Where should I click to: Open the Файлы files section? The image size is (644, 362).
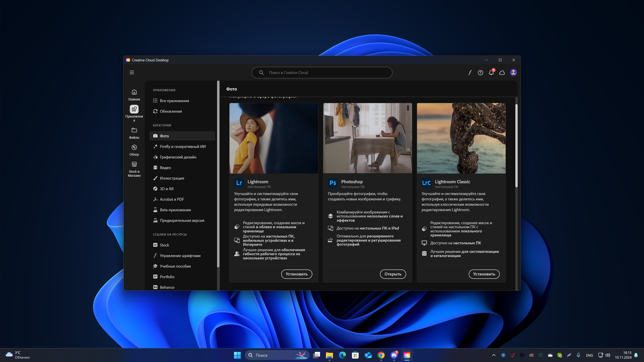134,133
